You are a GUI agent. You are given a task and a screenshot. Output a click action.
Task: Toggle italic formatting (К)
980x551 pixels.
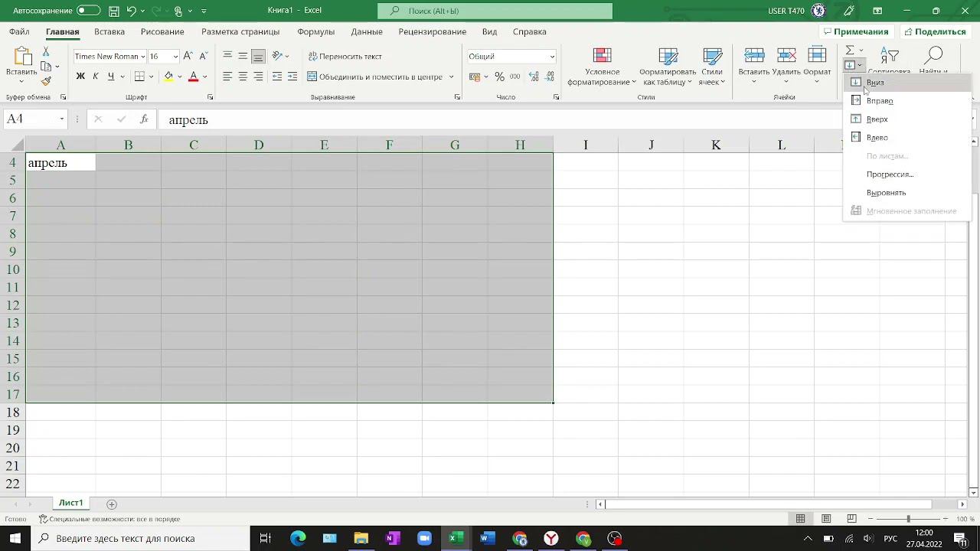coord(96,77)
